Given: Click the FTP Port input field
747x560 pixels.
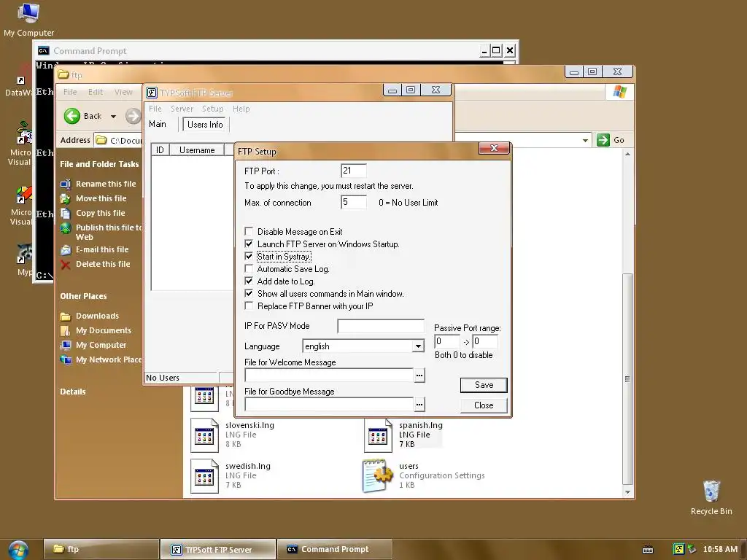Looking at the screenshot, I should click(x=354, y=171).
